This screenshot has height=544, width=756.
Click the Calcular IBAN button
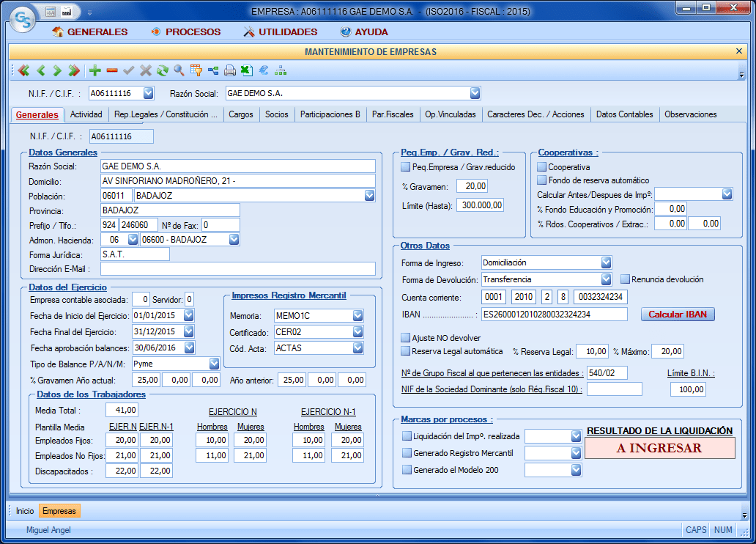click(678, 315)
